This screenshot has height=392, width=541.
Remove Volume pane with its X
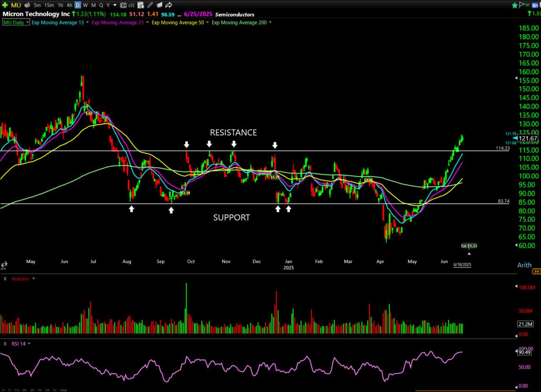5,279
